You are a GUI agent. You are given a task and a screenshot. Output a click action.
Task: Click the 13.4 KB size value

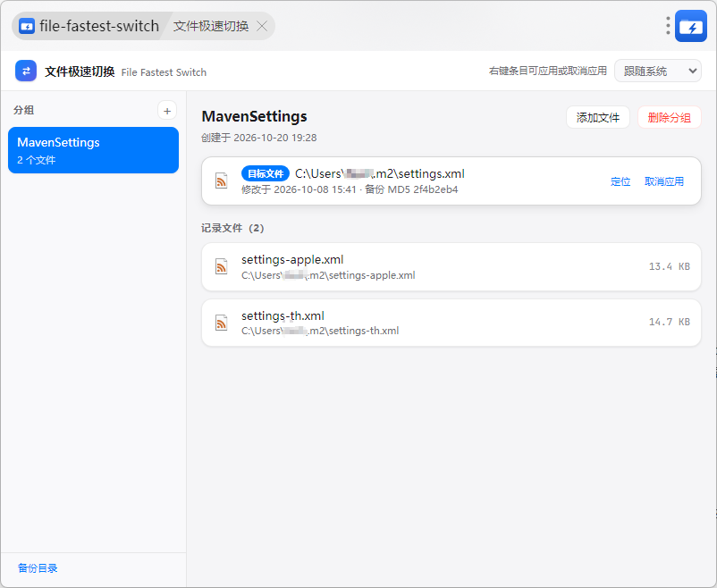click(x=670, y=266)
